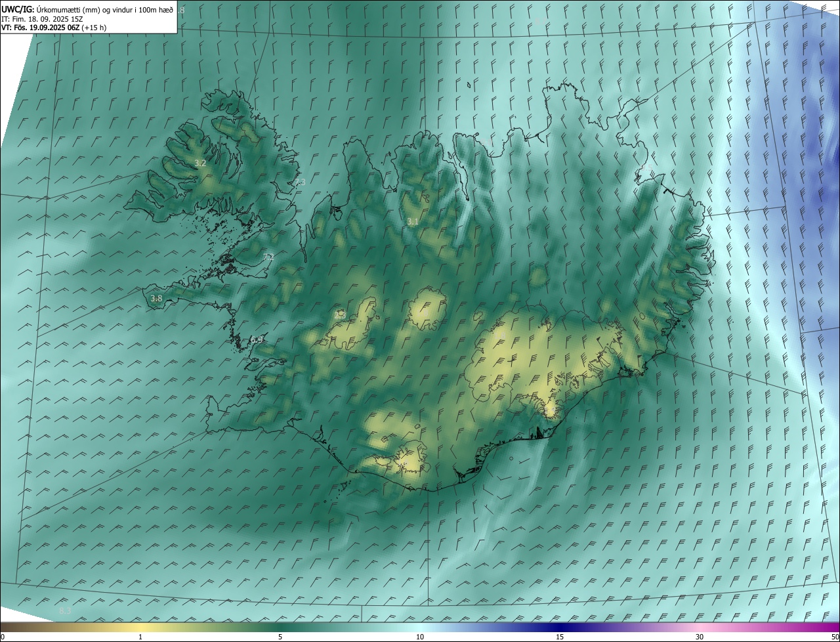The width and height of the screenshot is (840, 642).
Task: Click the 6.9 value label on the west coast
Action: [x=257, y=339]
